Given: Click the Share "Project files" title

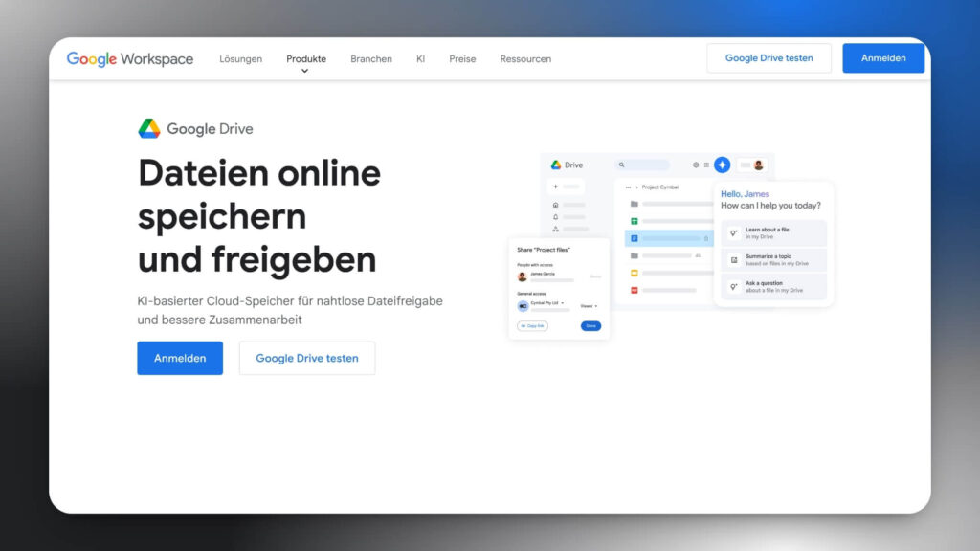Looking at the screenshot, I should point(544,250).
